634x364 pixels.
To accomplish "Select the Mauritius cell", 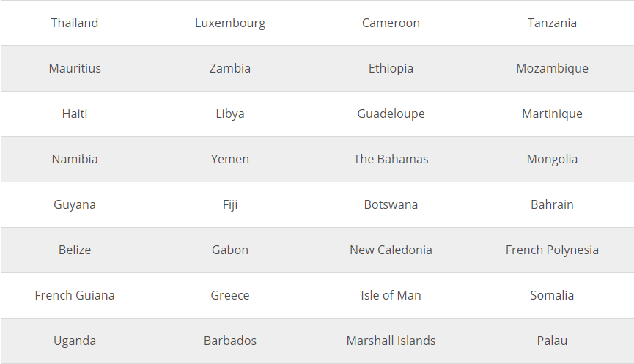I will click(75, 68).
